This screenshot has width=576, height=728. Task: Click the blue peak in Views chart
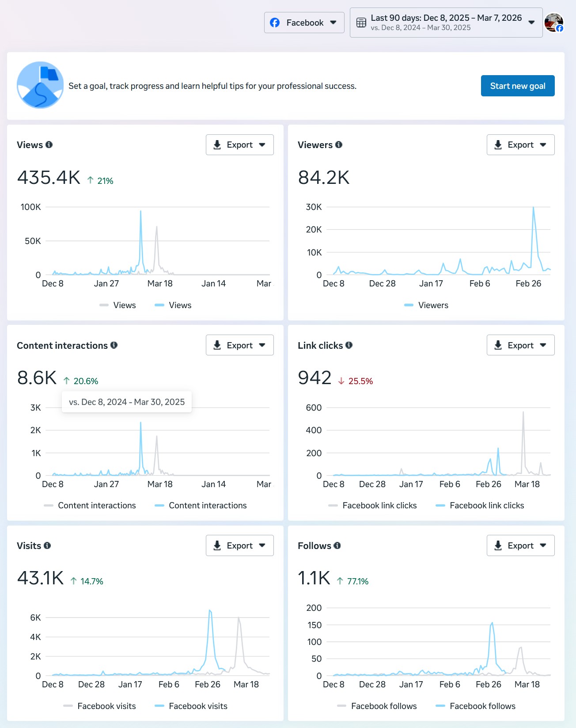click(141, 212)
